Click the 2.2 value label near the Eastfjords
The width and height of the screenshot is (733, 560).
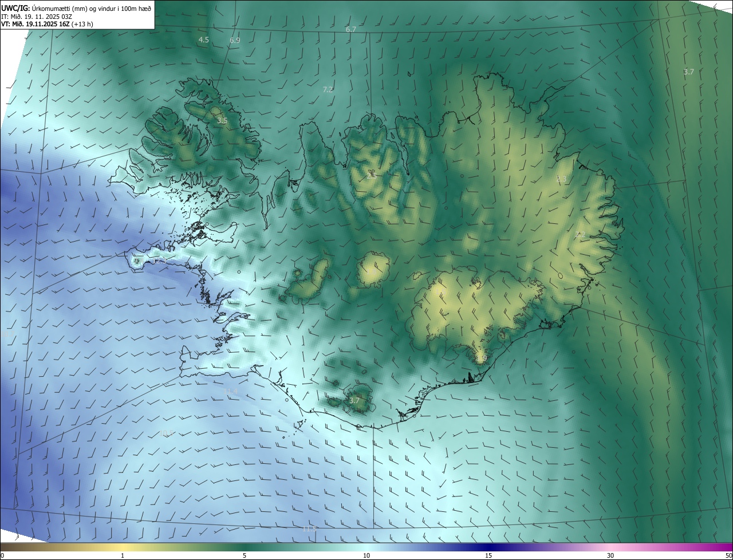pos(580,234)
